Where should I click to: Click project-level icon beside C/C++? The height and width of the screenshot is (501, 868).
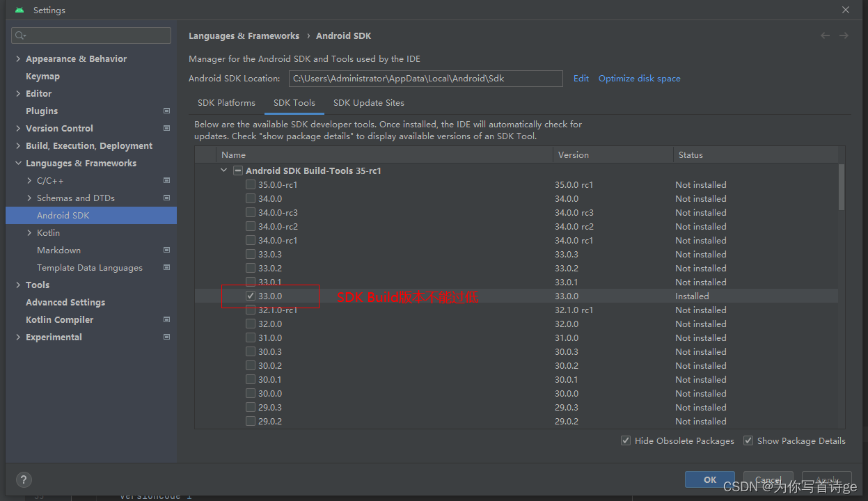(x=166, y=180)
